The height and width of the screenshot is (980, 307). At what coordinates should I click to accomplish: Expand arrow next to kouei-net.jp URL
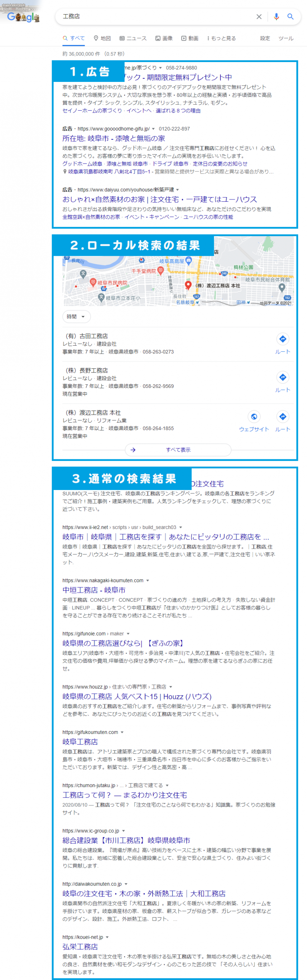point(107,938)
